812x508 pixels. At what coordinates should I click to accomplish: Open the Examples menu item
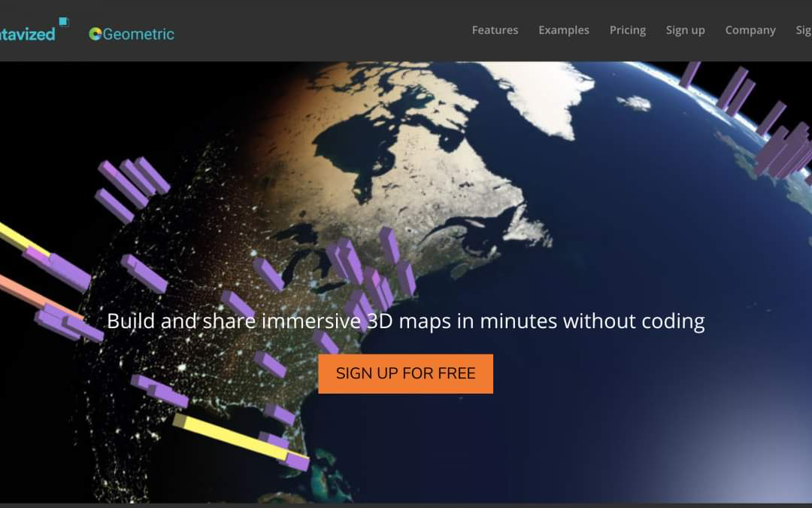coord(563,30)
